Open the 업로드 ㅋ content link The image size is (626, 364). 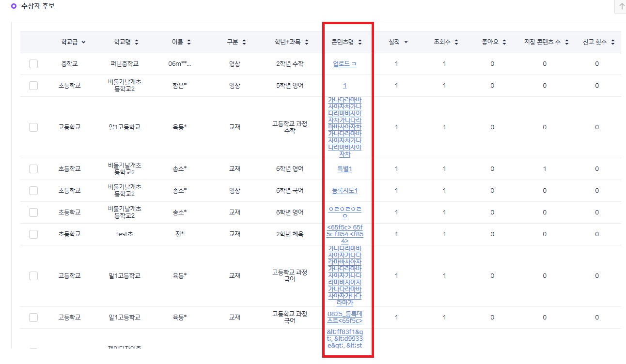pos(345,64)
